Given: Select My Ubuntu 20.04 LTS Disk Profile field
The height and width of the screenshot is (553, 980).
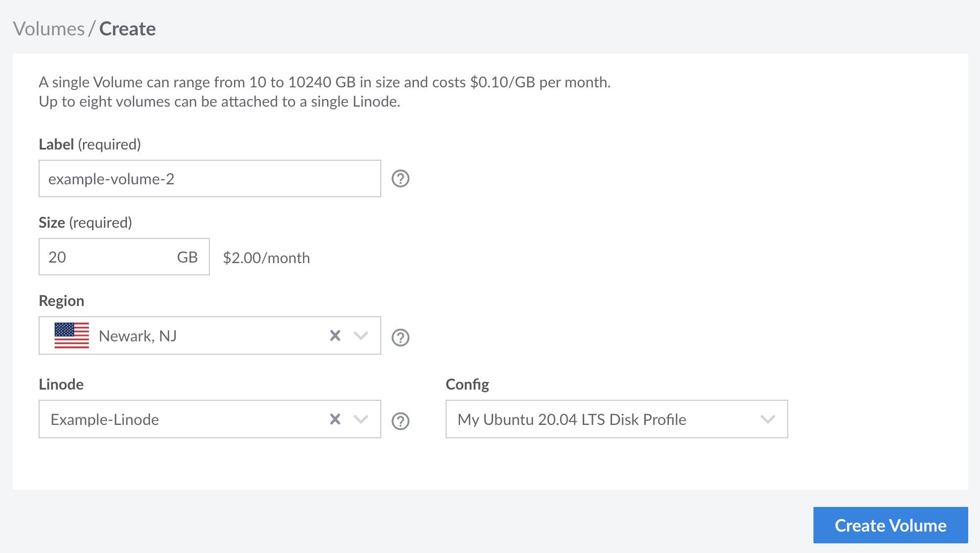Looking at the screenshot, I should point(570,420).
